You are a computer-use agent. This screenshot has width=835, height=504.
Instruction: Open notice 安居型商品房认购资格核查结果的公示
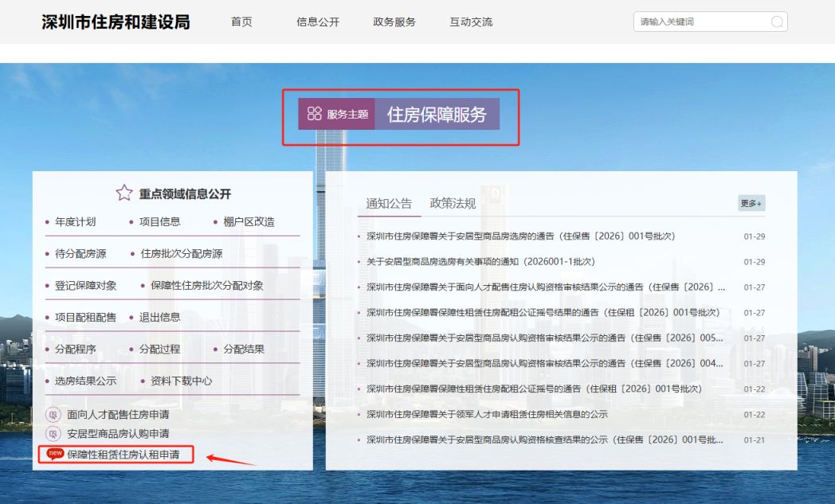[545, 440]
